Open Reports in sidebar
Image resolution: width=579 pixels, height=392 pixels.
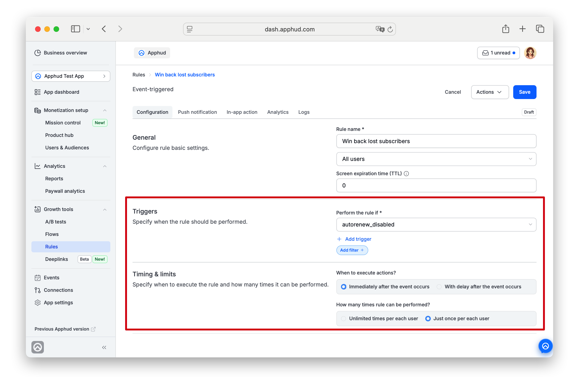click(x=54, y=179)
